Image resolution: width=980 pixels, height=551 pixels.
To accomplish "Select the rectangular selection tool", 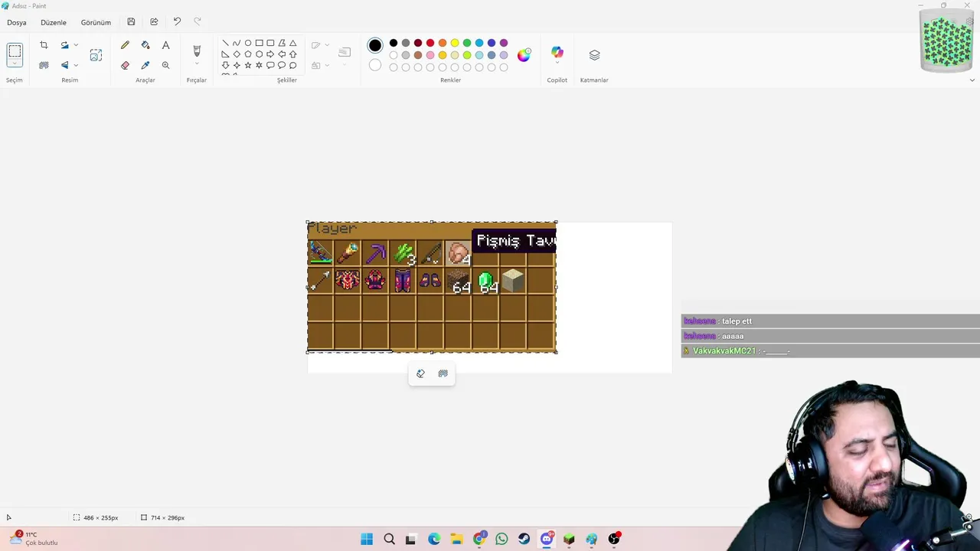I will [x=15, y=52].
